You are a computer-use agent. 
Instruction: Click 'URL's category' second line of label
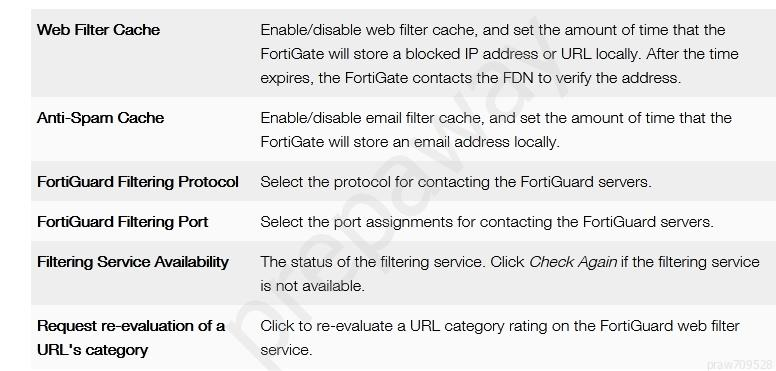(x=92, y=350)
